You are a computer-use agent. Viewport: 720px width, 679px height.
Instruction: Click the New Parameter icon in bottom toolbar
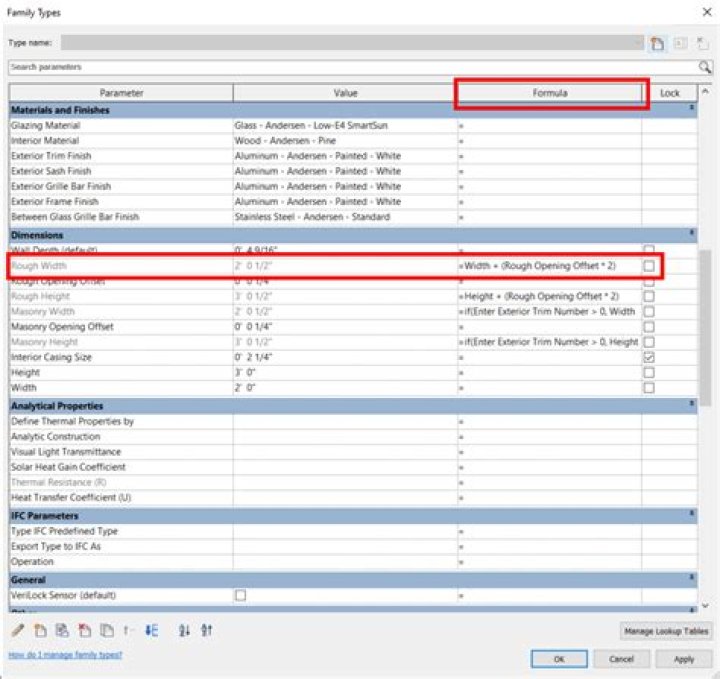pos(41,631)
